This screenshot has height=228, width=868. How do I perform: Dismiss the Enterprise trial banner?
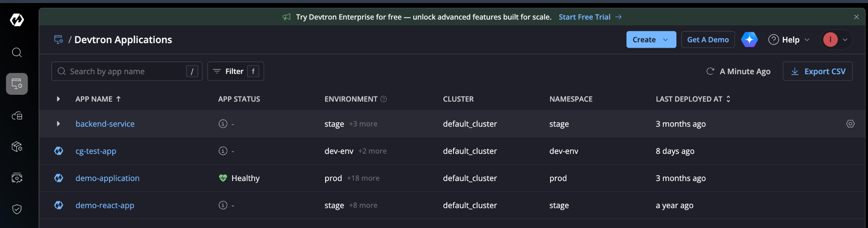coord(856,17)
